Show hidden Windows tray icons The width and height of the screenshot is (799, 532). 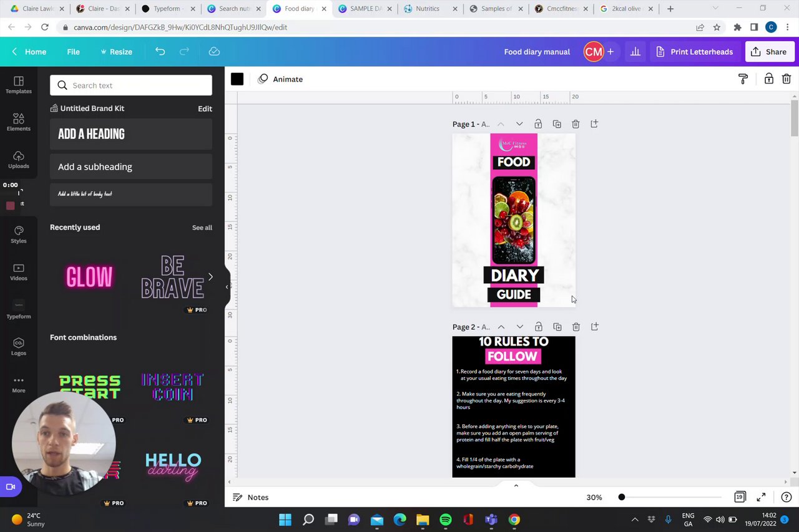pyautogui.click(x=635, y=520)
